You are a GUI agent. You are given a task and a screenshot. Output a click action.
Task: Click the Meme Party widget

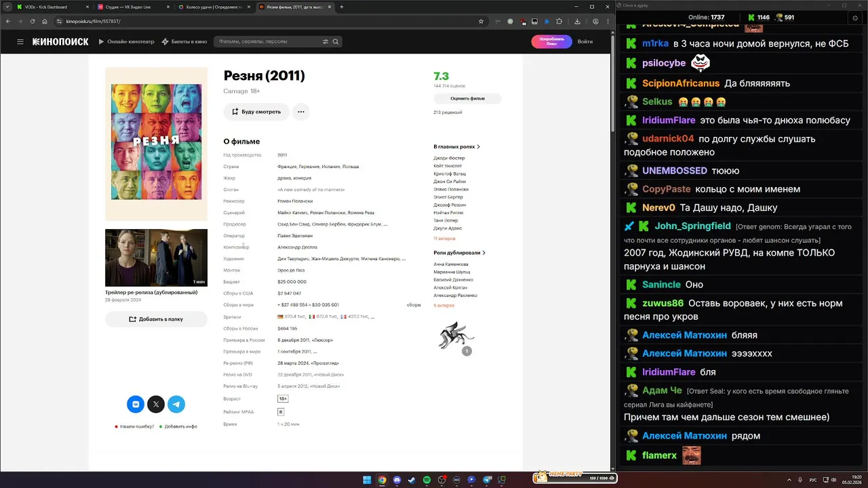pyautogui.click(x=574, y=477)
